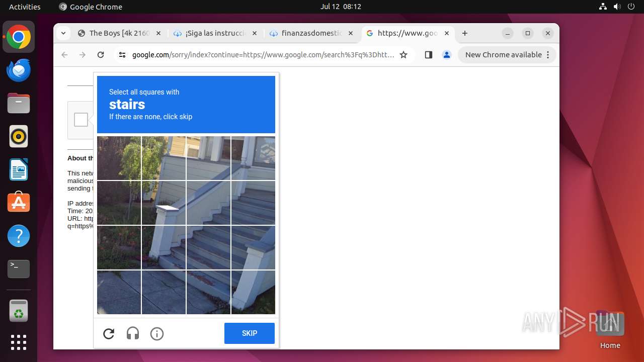Image resolution: width=644 pixels, height=362 pixels.
Task: Get an audio challenge via headphones icon
Action: [133, 333]
